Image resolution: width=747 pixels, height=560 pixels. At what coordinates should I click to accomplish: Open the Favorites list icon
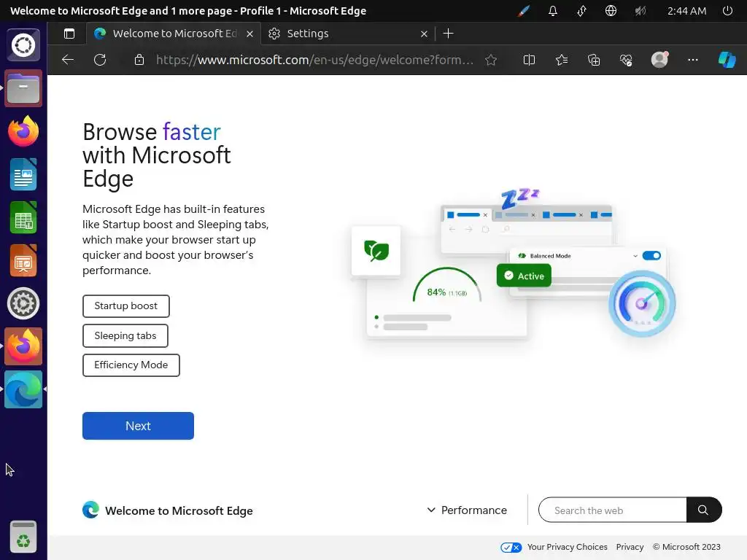coord(562,60)
